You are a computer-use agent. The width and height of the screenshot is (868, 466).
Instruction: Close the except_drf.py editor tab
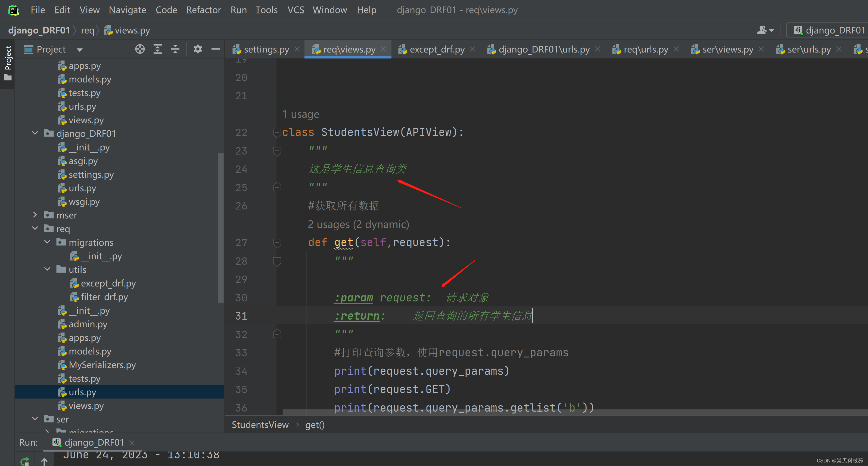pos(472,49)
